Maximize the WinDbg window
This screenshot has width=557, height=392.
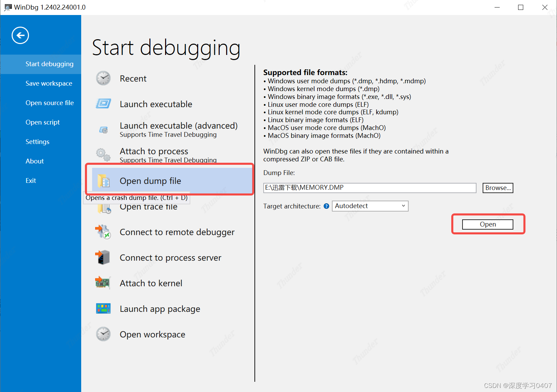[521, 7]
